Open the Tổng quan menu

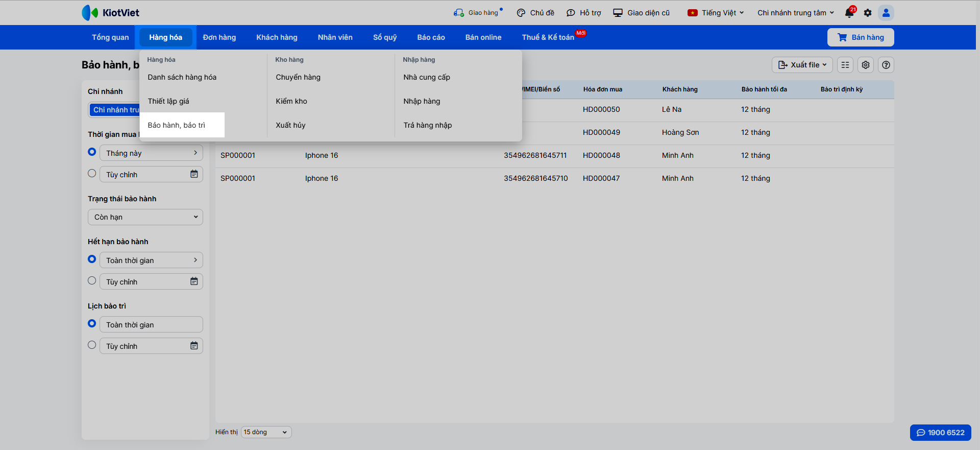(110, 37)
